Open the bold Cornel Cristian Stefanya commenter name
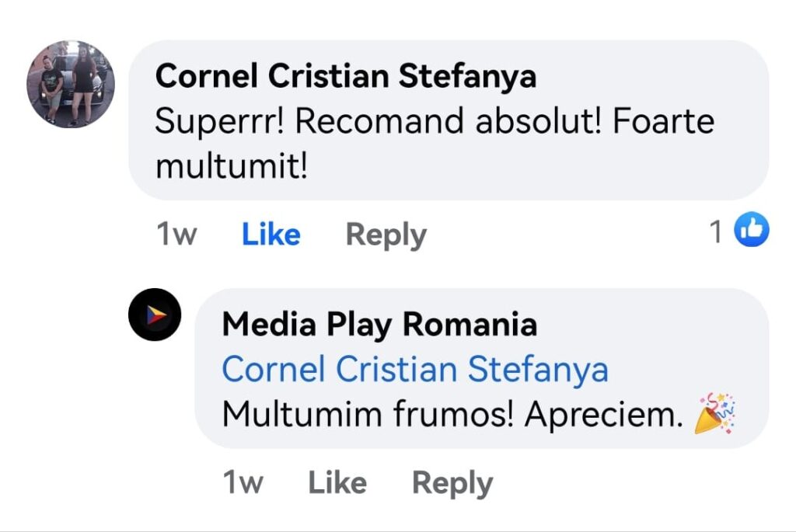The width and height of the screenshot is (796, 532). [346, 76]
